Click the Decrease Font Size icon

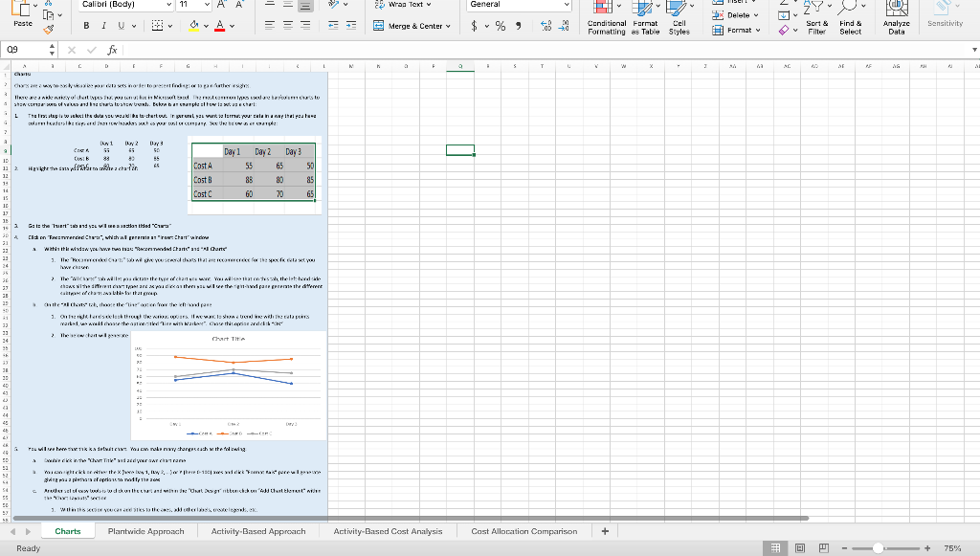pos(239,5)
